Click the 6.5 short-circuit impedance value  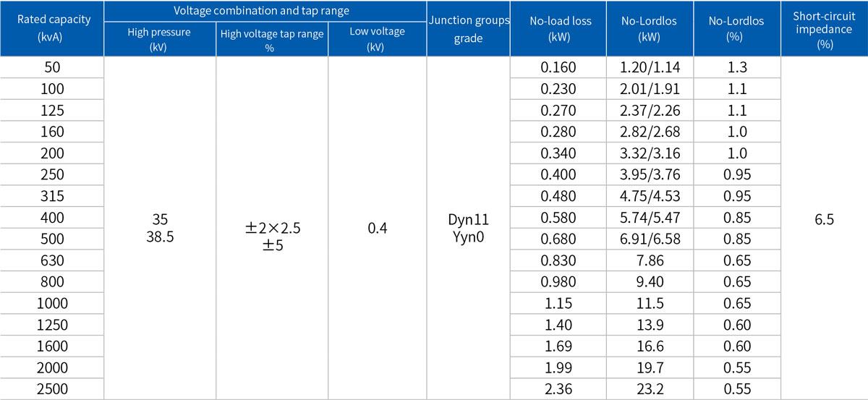[x=824, y=220]
